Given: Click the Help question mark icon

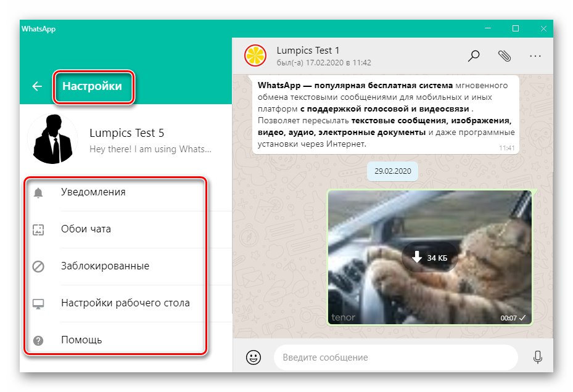Looking at the screenshot, I should click(39, 340).
